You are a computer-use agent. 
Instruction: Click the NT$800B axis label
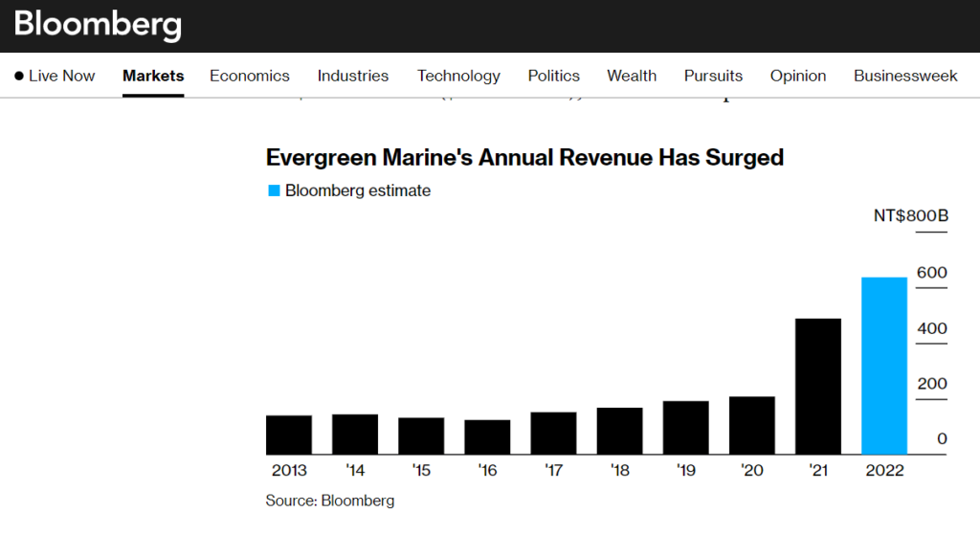tap(911, 215)
